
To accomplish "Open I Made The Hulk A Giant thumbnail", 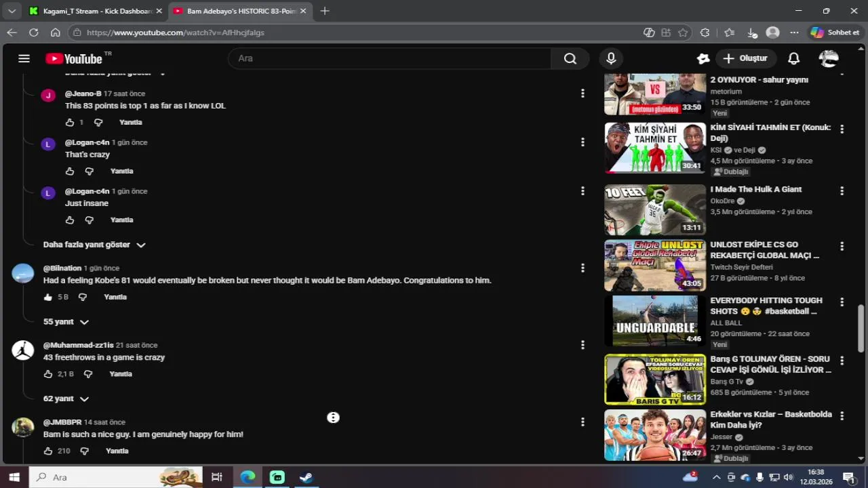I will coord(655,209).
